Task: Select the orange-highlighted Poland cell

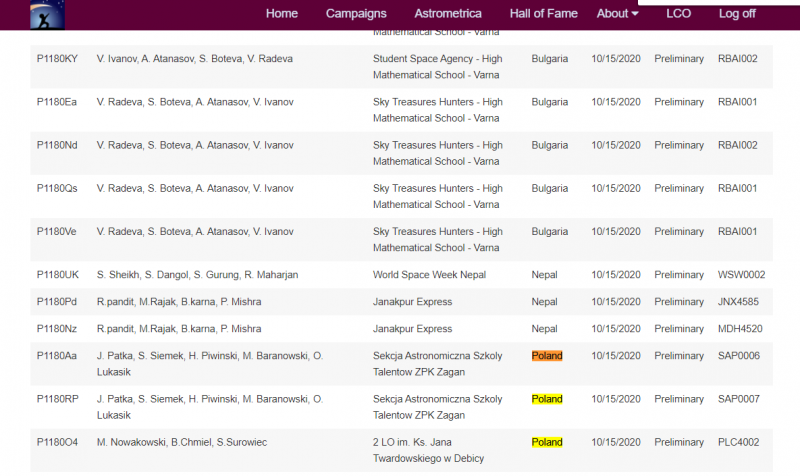Action: pyautogui.click(x=547, y=356)
